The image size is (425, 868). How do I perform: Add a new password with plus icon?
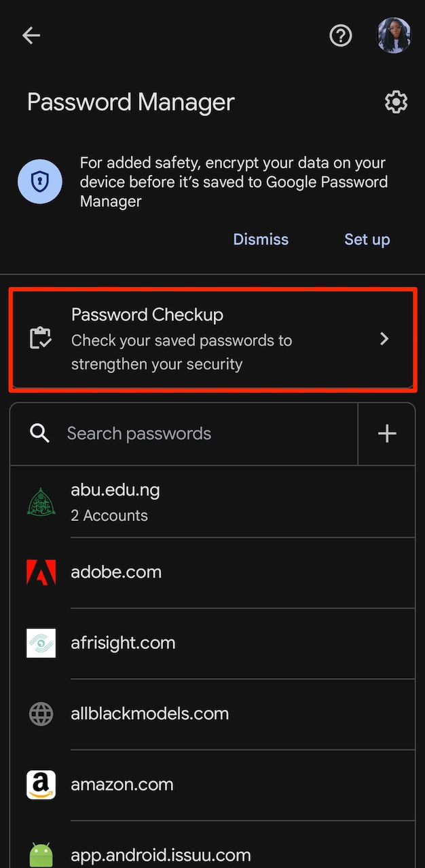pos(387,433)
